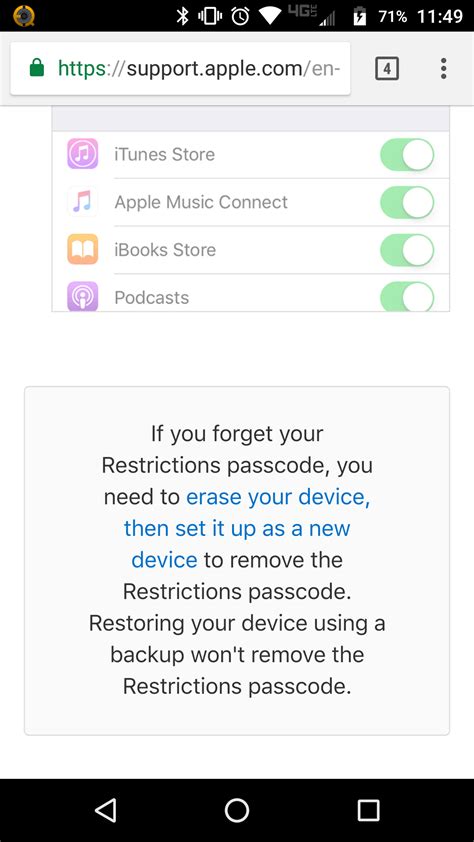Toggle the iBooks Store switch
474x842 pixels.
pyautogui.click(x=407, y=250)
